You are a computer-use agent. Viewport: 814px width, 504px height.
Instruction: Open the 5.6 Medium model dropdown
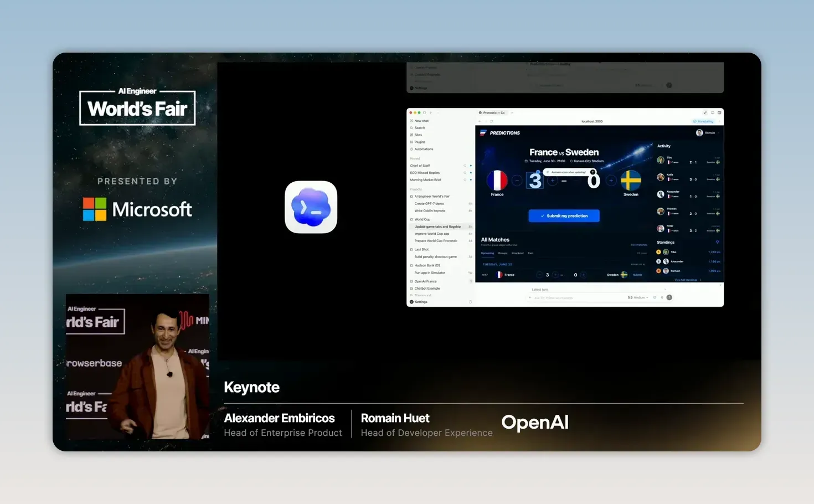(x=638, y=297)
